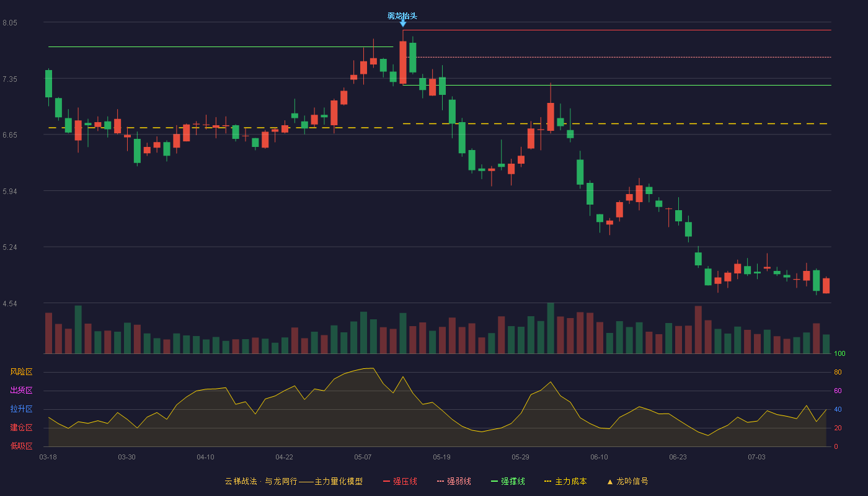Click the 05-07 date axis label

tap(363, 457)
